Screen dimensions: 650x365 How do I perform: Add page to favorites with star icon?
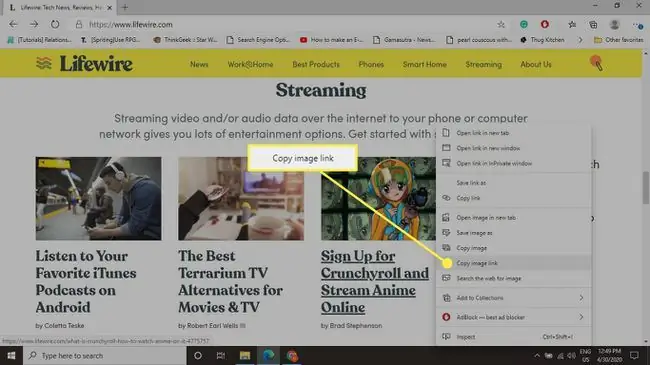tap(501, 24)
